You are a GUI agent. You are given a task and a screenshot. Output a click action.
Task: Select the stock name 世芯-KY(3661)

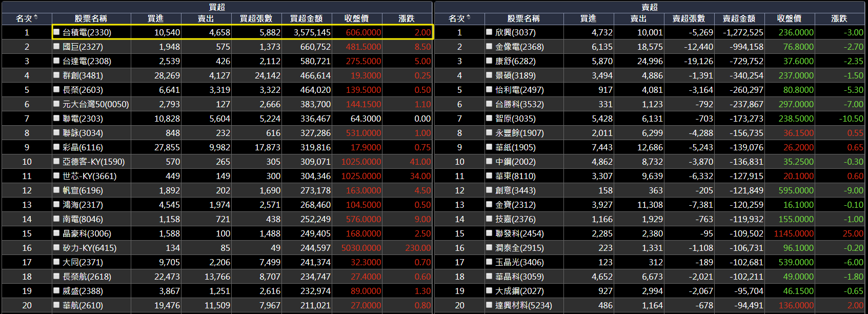[x=89, y=176]
